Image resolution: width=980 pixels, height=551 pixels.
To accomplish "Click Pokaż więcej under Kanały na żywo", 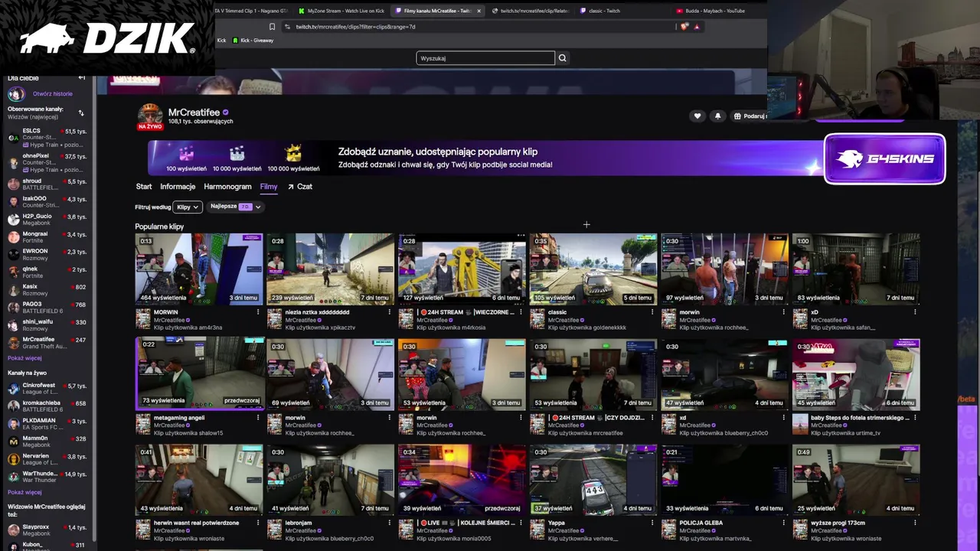I will click(24, 492).
